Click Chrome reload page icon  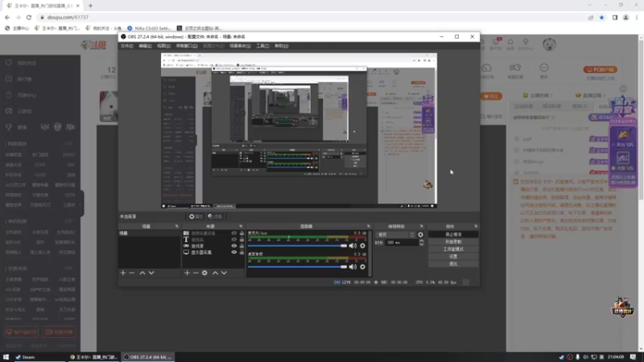pyautogui.click(x=29, y=17)
